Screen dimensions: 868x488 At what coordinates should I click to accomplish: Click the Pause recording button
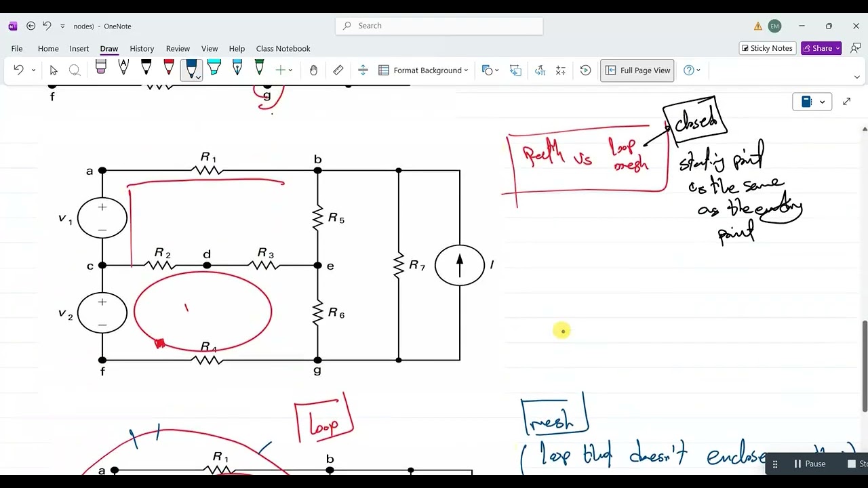[x=810, y=464]
